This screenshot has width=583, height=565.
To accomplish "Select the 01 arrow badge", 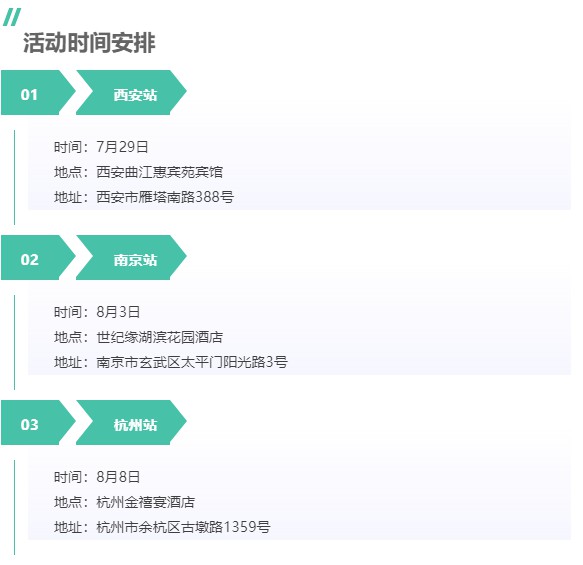I will click(38, 93).
